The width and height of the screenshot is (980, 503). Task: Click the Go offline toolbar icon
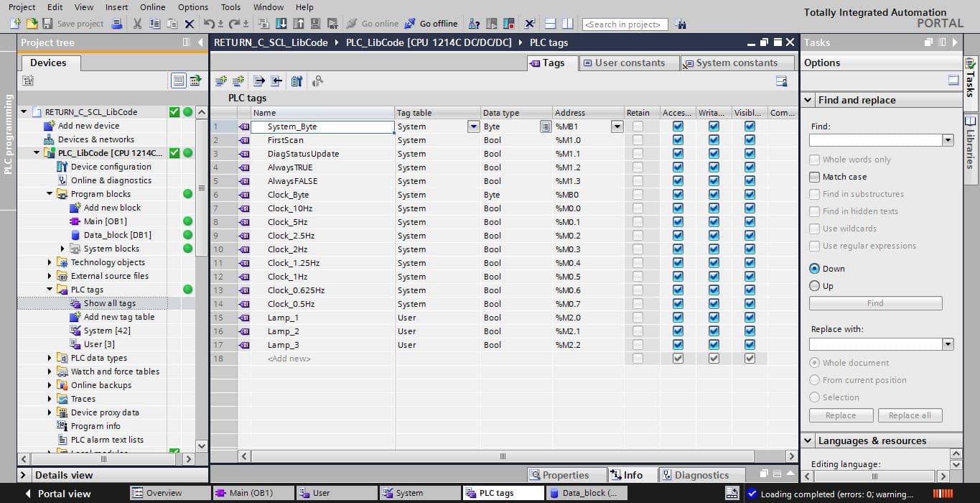click(410, 24)
